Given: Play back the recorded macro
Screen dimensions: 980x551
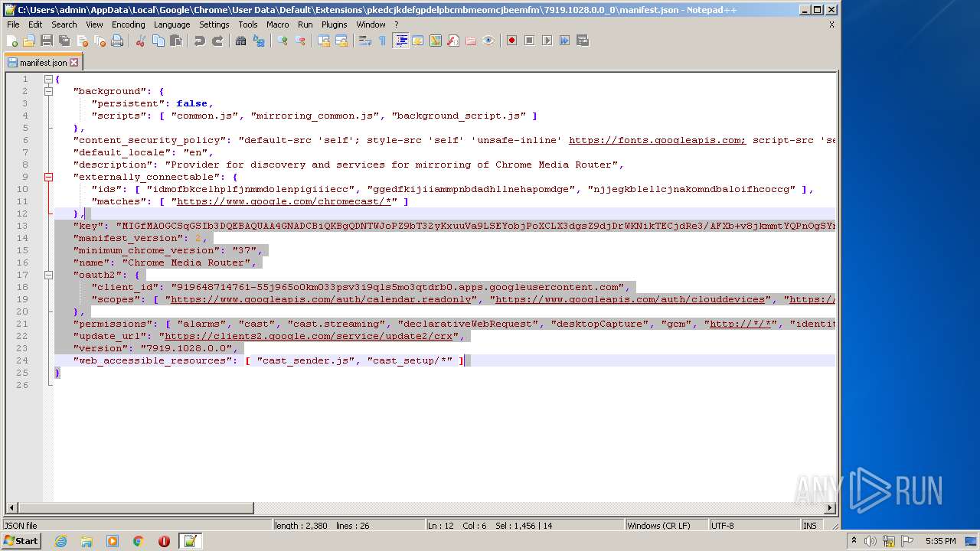Looking at the screenshot, I should [x=547, y=41].
